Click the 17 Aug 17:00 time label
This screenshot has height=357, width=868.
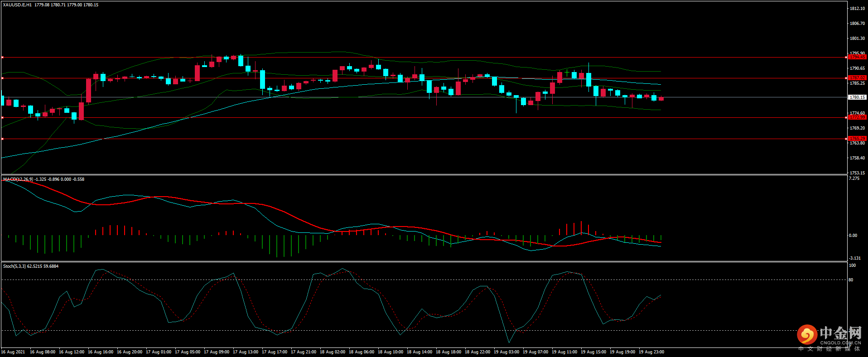tap(275, 352)
